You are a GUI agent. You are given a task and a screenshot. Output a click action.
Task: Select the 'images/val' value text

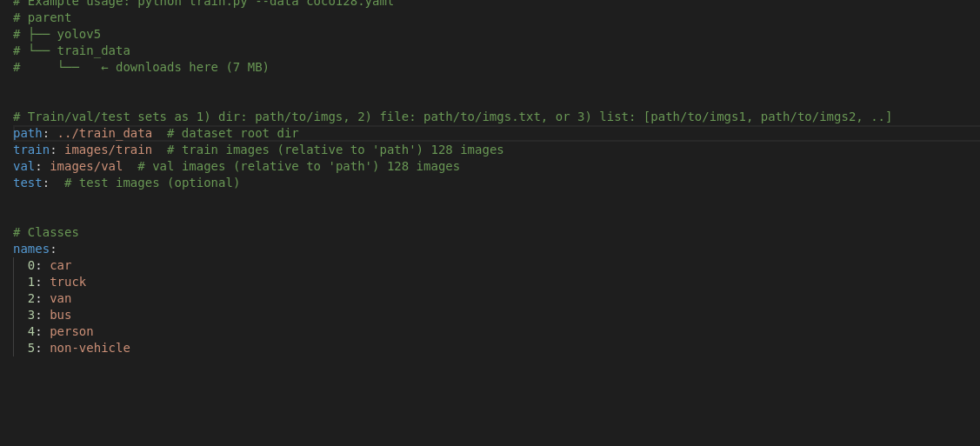pyautogui.click(x=86, y=166)
